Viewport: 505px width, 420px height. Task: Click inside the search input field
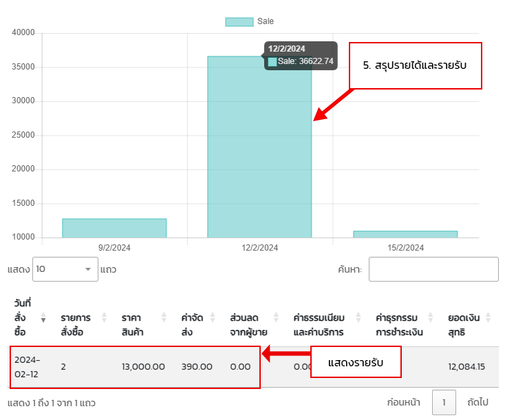(x=433, y=269)
